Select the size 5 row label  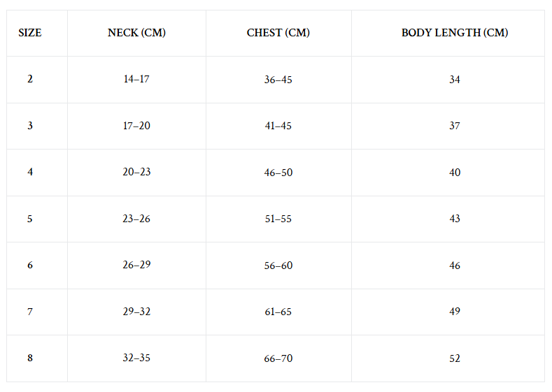click(x=30, y=219)
